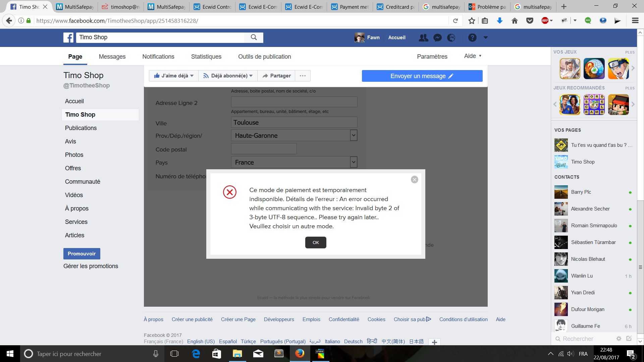This screenshot has width=644, height=362.
Task: Open Timo Shop under Vos Pages
Action: [x=594, y=162]
